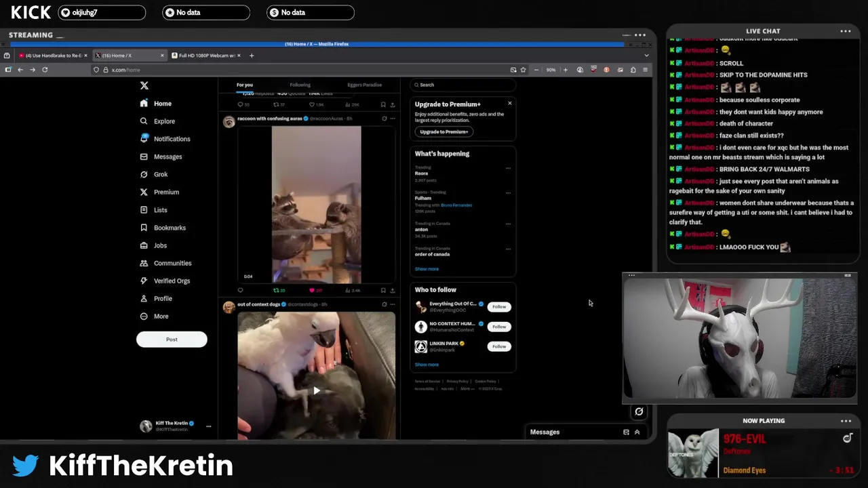Click the Search field on X
Image resolution: width=868 pixels, height=488 pixels.
[x=463, y=85]
